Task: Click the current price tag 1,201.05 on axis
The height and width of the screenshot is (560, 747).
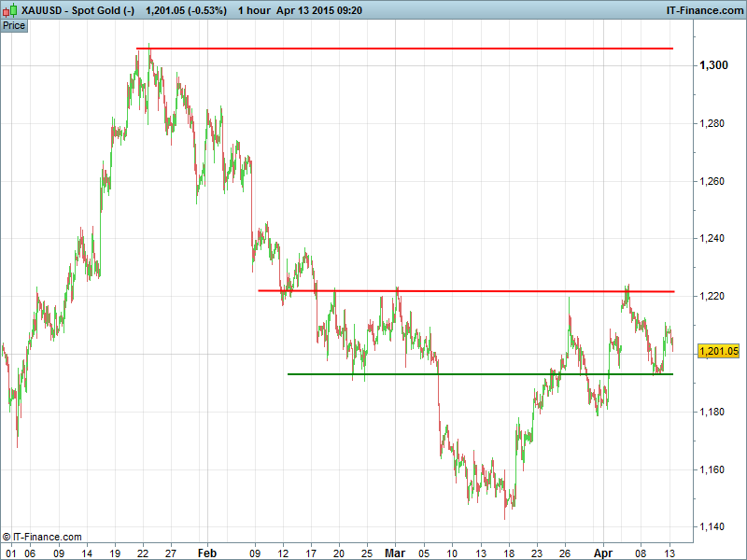Action: point(718,351)
